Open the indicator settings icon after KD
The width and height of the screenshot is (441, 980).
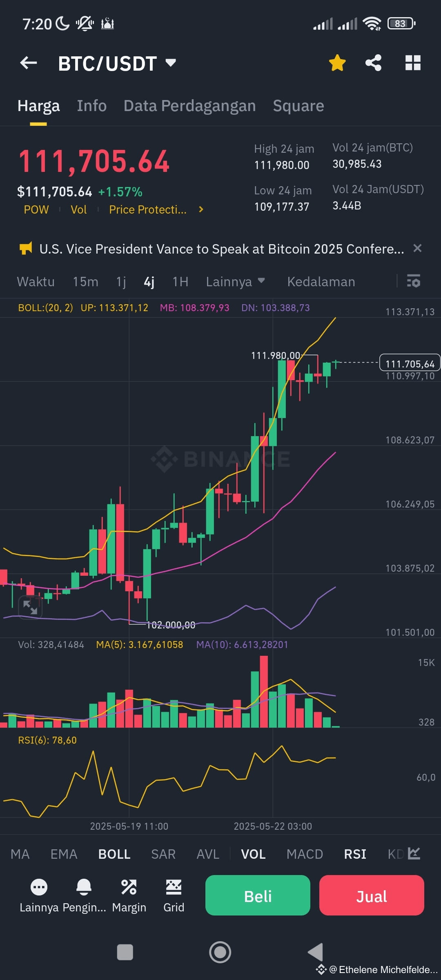click(414, 853)
